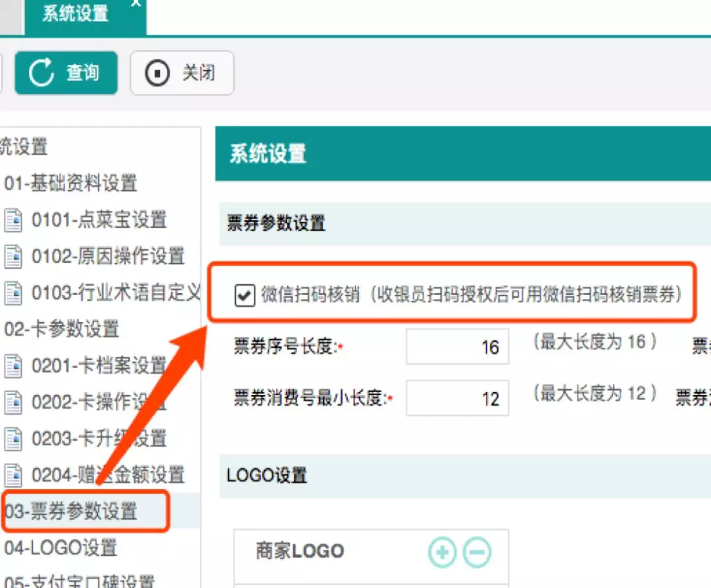This screenshot has width=711, height=588.
Task: Uncheck the 微信扫码核销 checkbox
Action: tap(244, 294)
